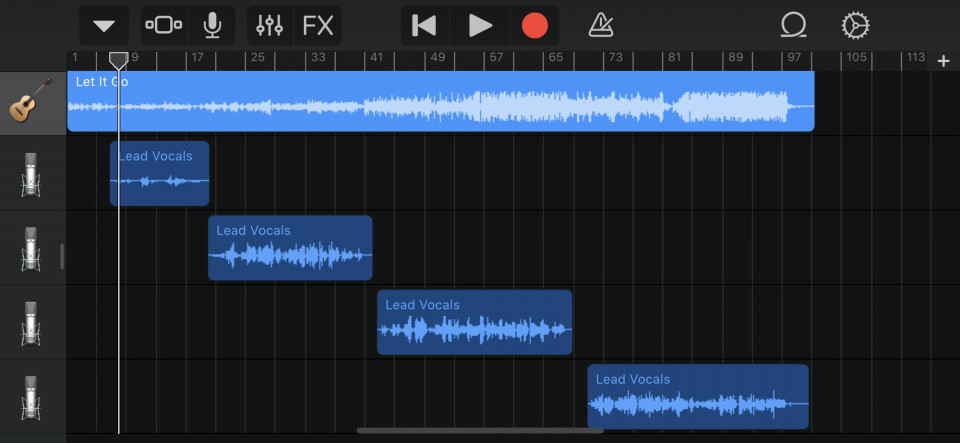The image size is (960, 443).
Task: Open the microphone instrument view
Action: (212, 26)
